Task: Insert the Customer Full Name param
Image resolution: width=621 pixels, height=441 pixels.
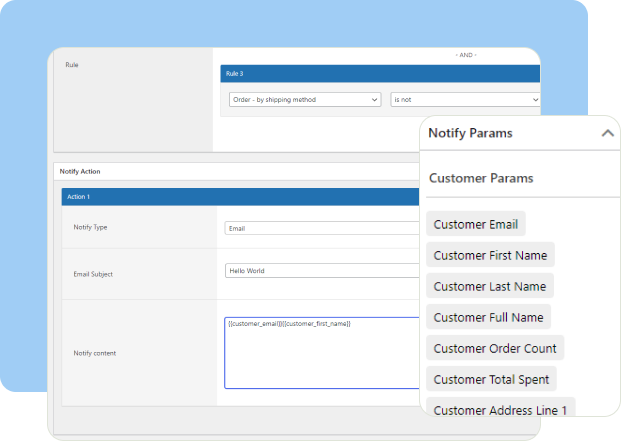Action: (x=488, y=317)
